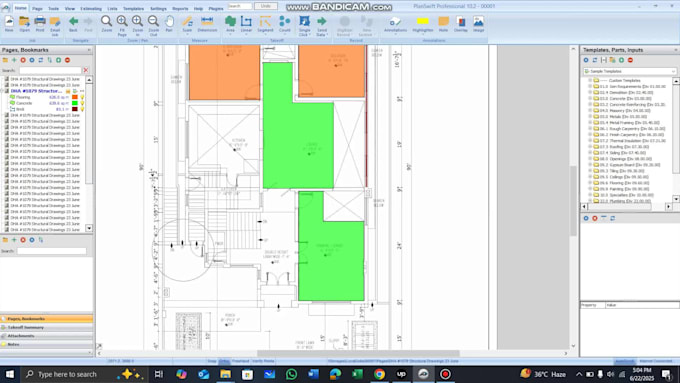Click the Windows Start button
Image resolution: width=680 pixels, height=383 pixels.
(10, 374)
